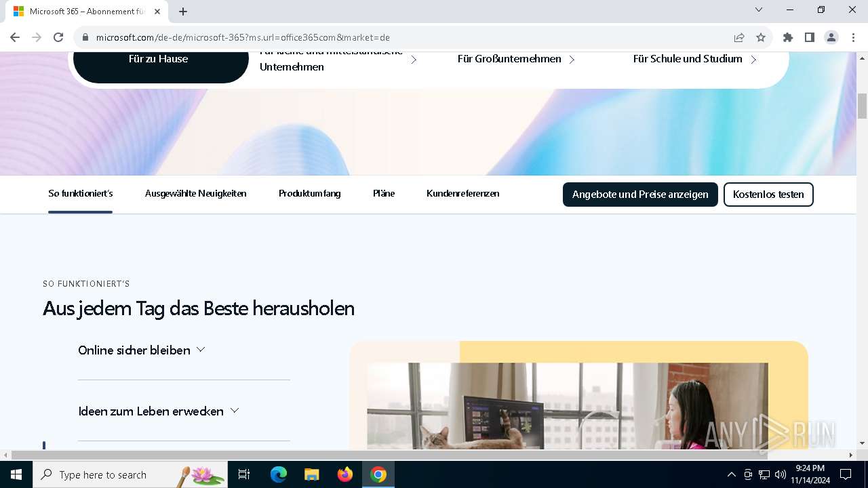This screenshot has width=868, height=488.
Task: Click the scroll-right arrow of the horizontal scrollbar
Action: pyautogui.click(x=852, y=455)
